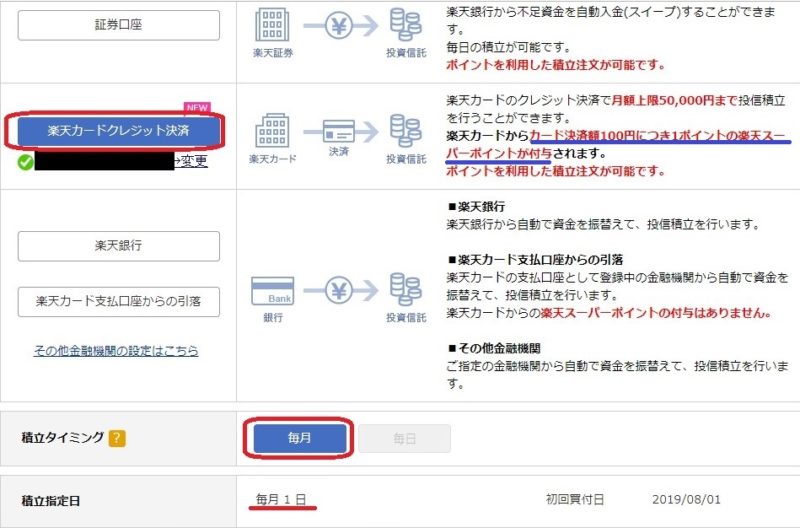Click the 毎月 1 日 designated date text
Image resolution: width=800 pixels, height=528 pixels.
click(x=281, y=499)
